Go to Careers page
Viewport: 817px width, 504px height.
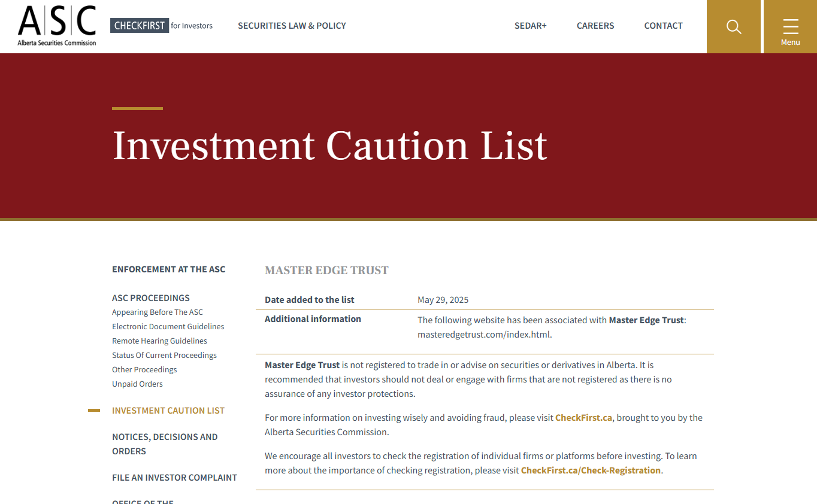(x=595, y=26)
